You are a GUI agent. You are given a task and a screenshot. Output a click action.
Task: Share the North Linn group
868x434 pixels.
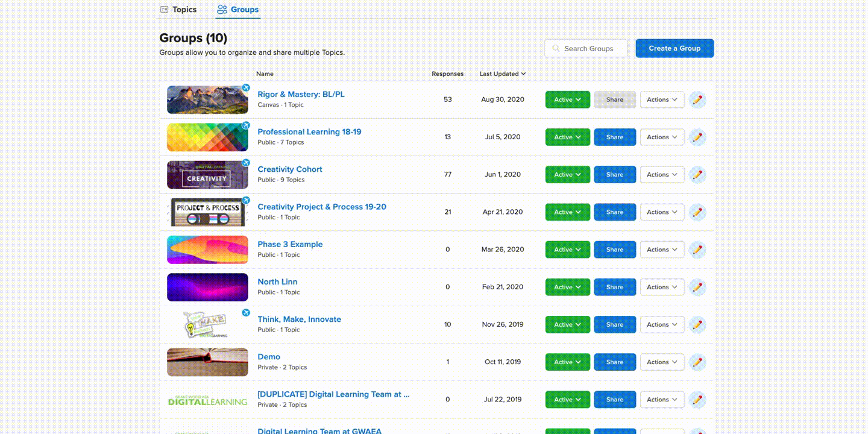pyautogui.click(x=615, y=287)
